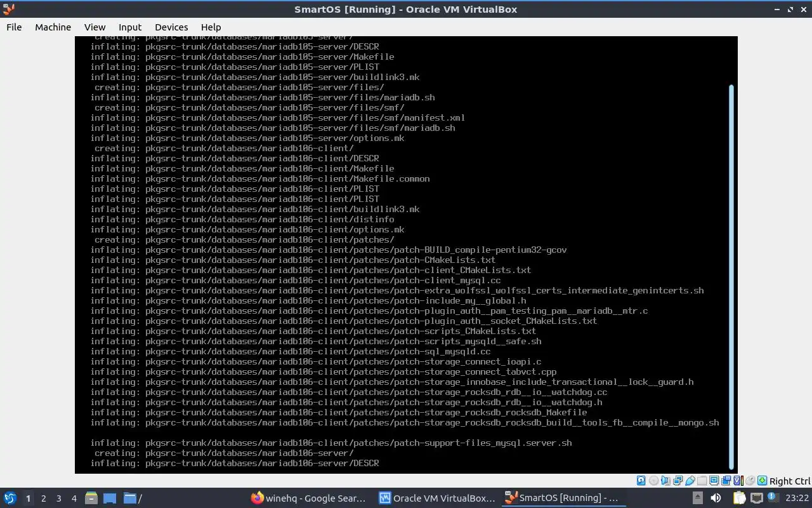Image resolution: width=812 pixels, height=508 pixels.
Task: Click the mariadb105-server/buildlink3.mk line
Action: [x=255, y=77]
